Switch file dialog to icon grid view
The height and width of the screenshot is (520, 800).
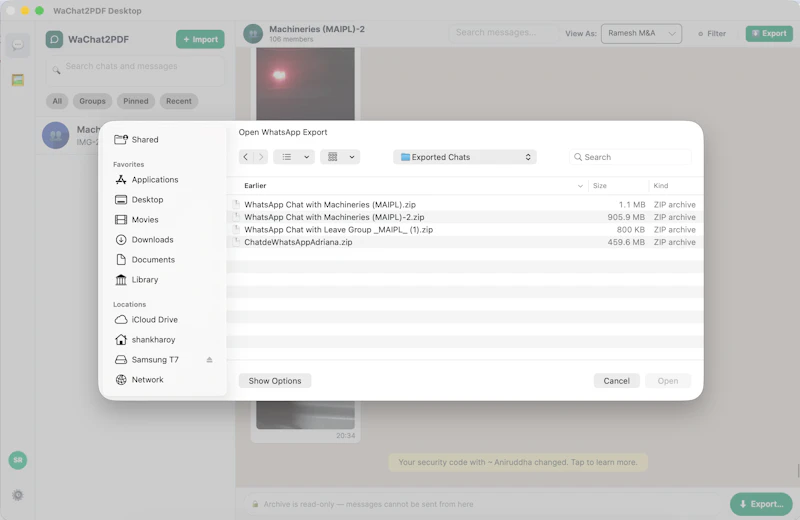333,157
